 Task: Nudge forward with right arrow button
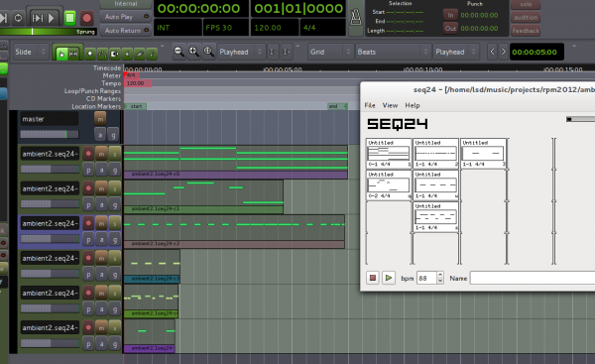click(x=504, y=52)
